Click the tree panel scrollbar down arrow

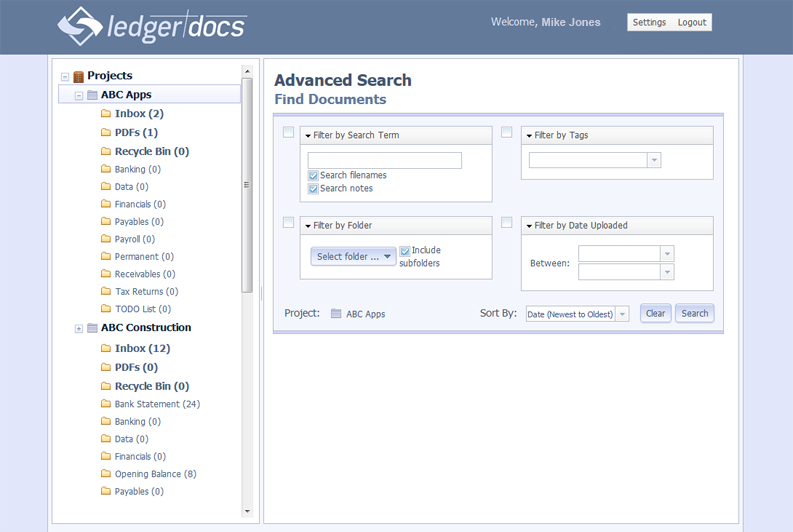click(x=247, y=511)
